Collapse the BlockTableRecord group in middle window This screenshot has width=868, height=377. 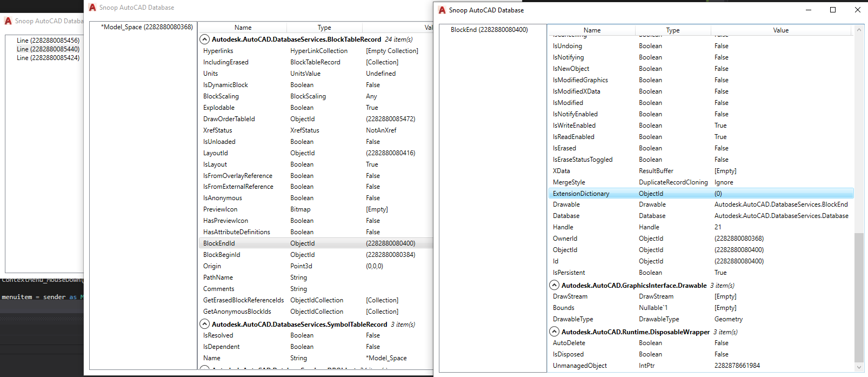click(205, 39)
